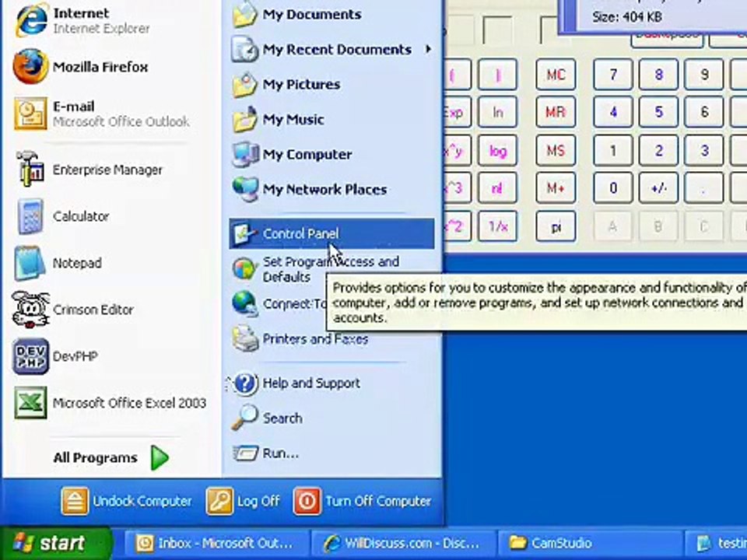Viewport: 747px width, 560px height.
Task: Click All Programs label
Action: tap(95, 458)
